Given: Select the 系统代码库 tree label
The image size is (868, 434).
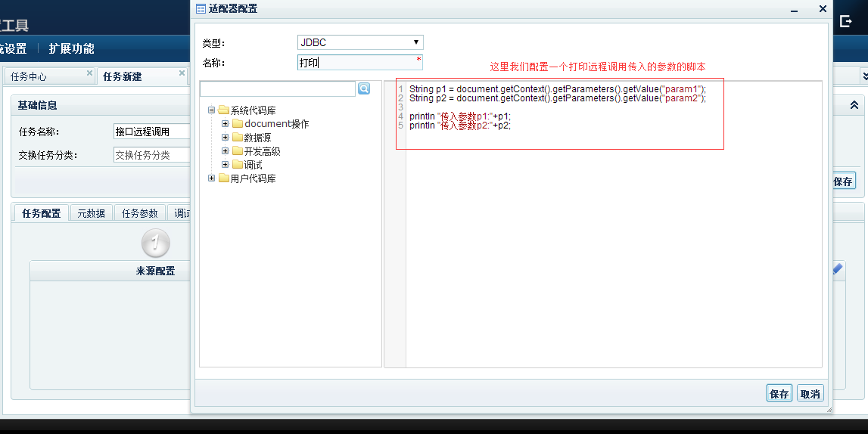Looking at the screenshot, I should pos(253,110).
